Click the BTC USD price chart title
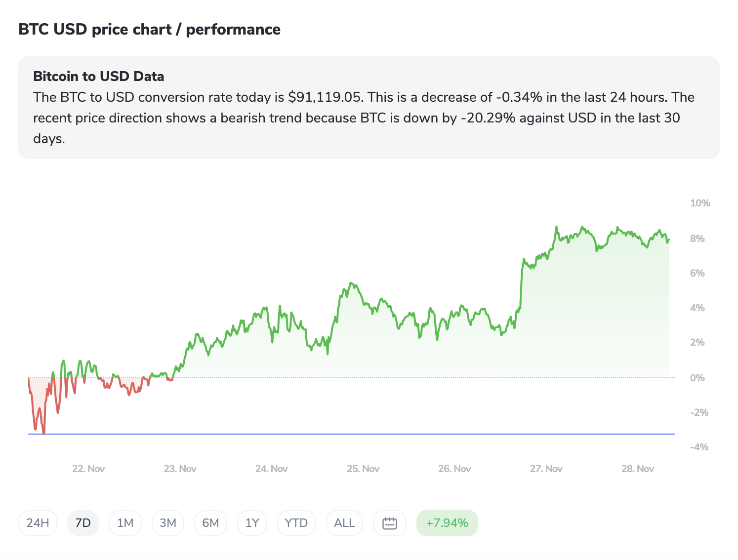 tap(149, 30)
